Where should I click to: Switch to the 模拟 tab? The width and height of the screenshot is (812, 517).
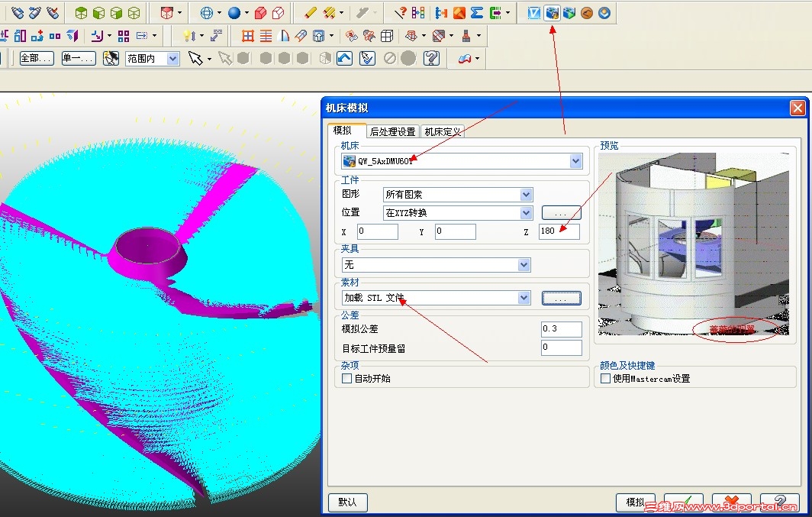pyautogui.click(x=343, y=131)
